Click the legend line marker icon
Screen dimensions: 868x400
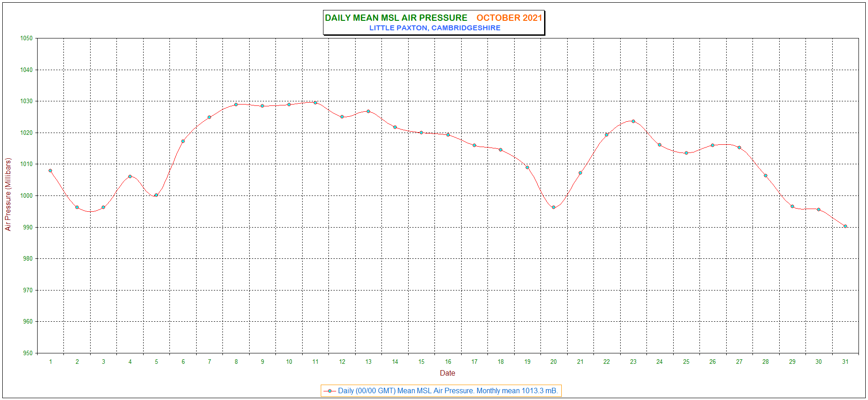click(x=330, y=391)
